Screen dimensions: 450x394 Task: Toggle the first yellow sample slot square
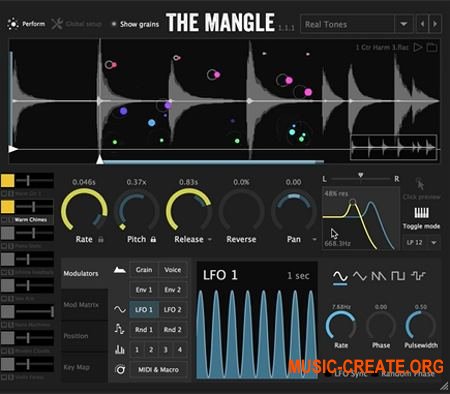pyautogui.click(x=7, y=180)
